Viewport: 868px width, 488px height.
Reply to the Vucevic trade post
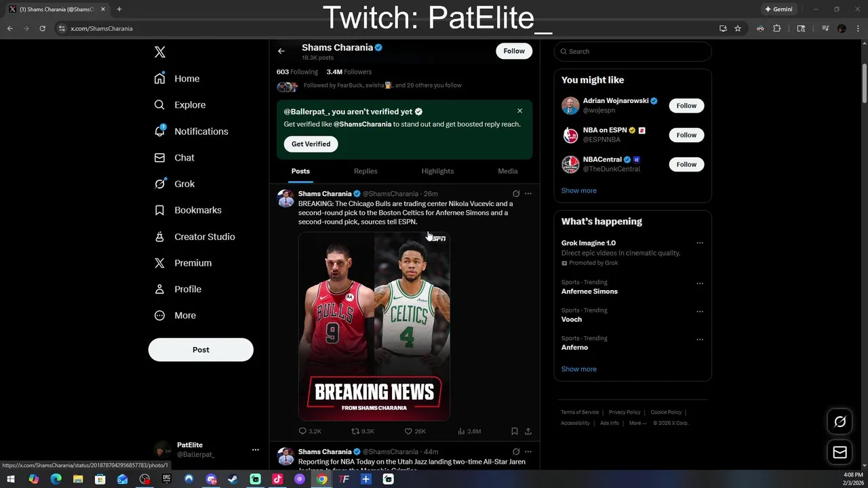click(x=310, y=431)
